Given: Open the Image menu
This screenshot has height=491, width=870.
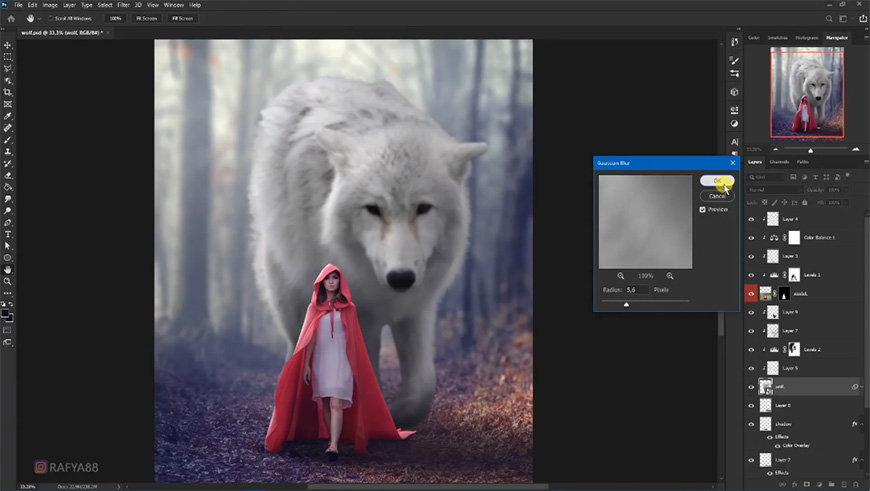Looking at the screenshot, I should (x=50, y=5).
